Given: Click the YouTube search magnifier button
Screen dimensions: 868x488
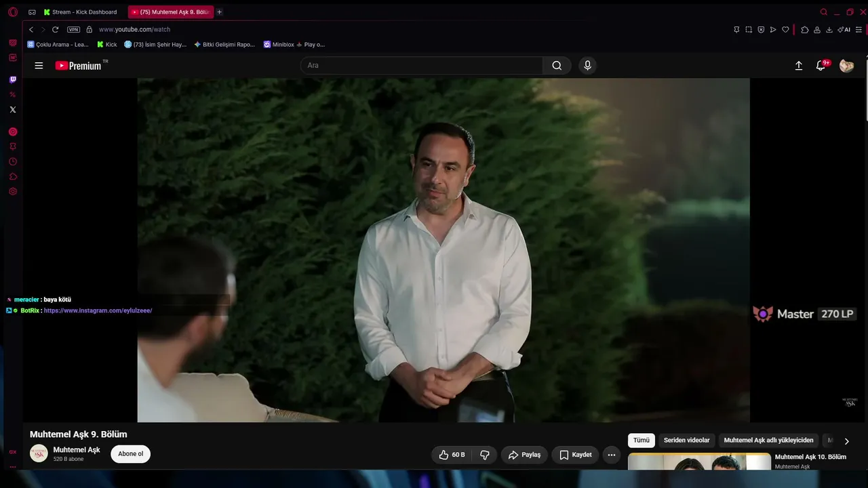Looking at the screenshot, I should 557,66.
